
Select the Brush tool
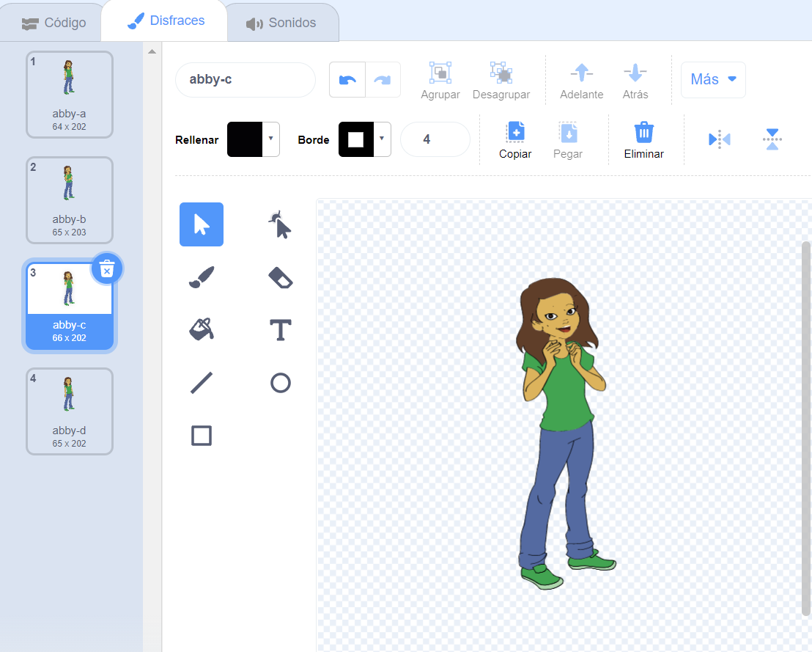coord(202,277)
